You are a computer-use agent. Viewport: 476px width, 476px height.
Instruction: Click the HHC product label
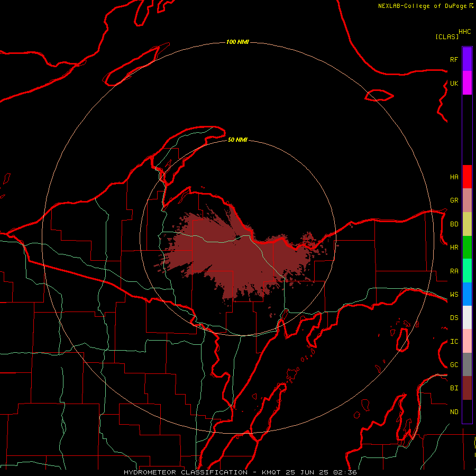click(x=465, y=32)
